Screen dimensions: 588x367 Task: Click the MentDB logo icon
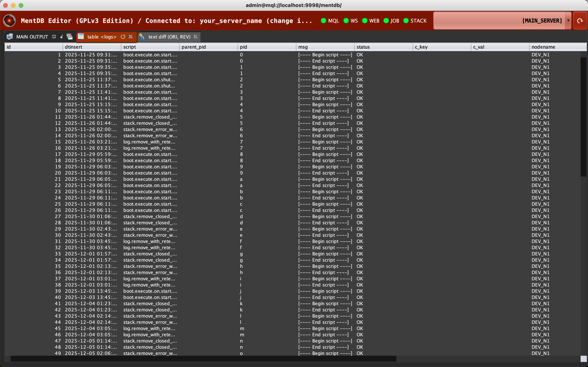click(9, 21)
